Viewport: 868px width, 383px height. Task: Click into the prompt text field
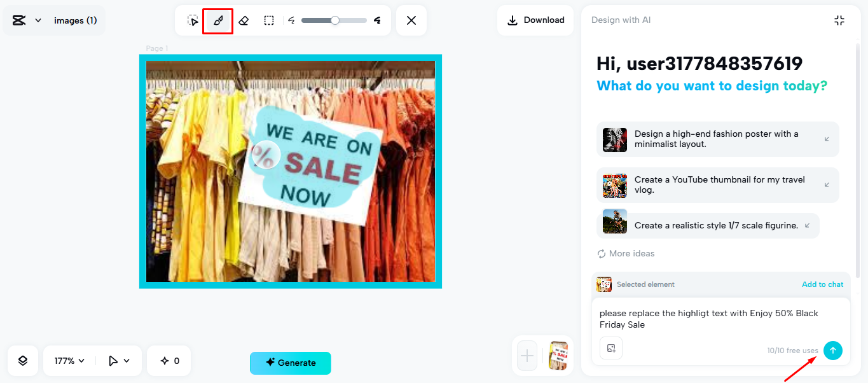point(720,319)
